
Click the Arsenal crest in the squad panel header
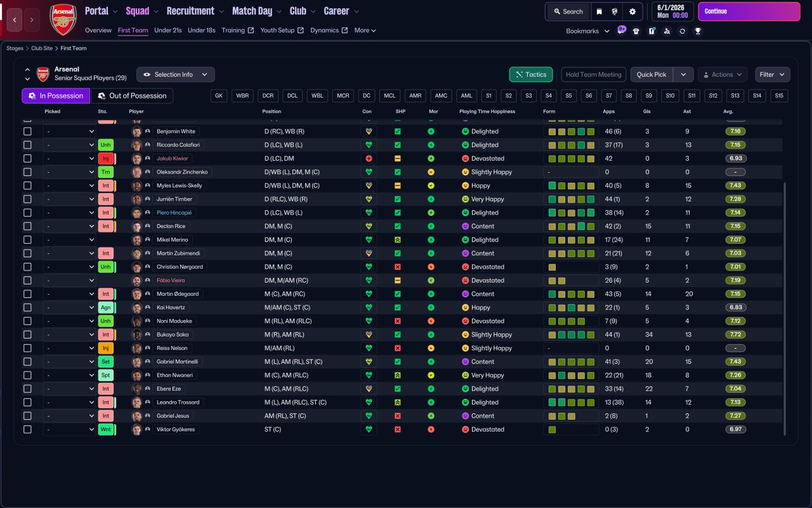click(43, 74)
